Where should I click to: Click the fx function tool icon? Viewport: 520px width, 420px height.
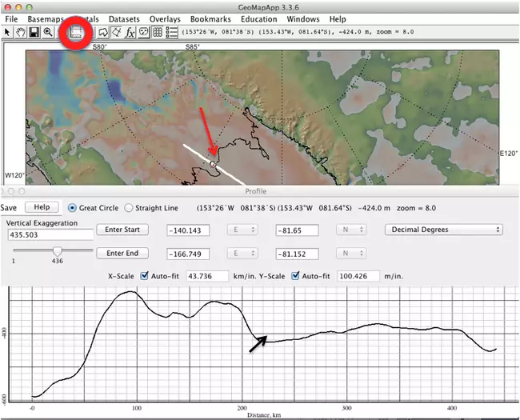(130, 33)
